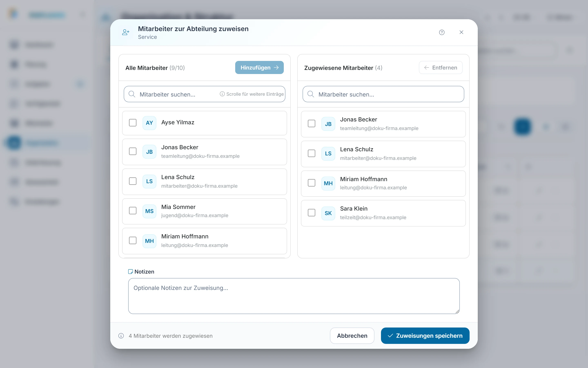
Task: Check Miriam Hoffmann in assigned employees list
Action: click(x=312, y=183)
